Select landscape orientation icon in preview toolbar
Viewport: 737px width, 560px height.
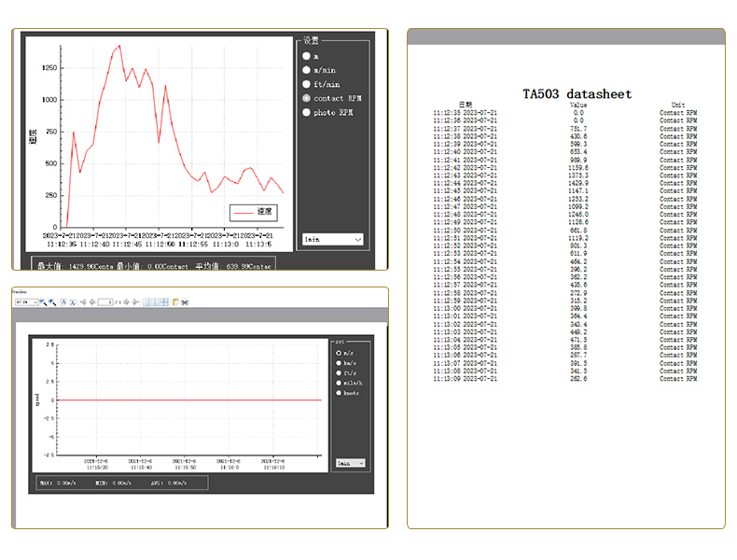[x=73, y=302]
